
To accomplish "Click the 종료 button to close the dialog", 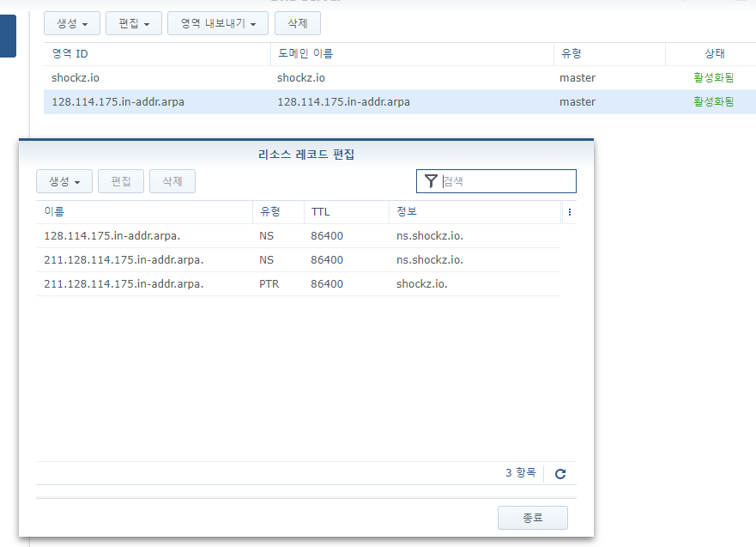I will coord(532,518).
